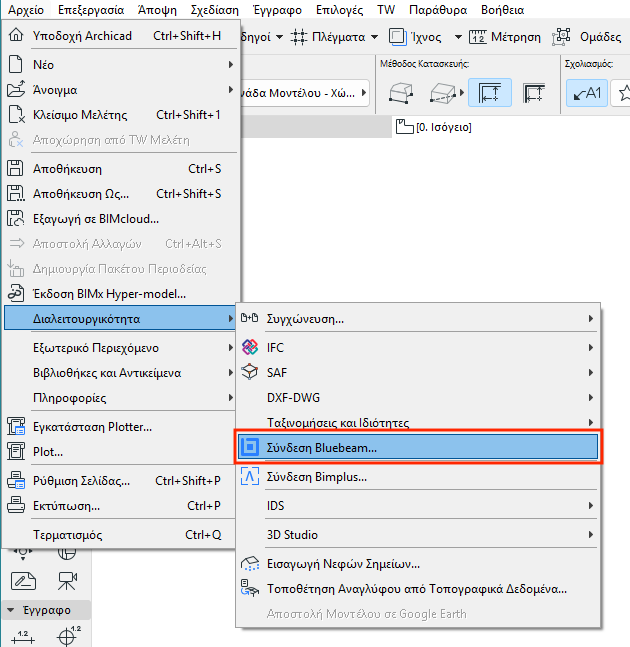
Task: Click the Bimplus connection icon
Action: click(250, 476)
